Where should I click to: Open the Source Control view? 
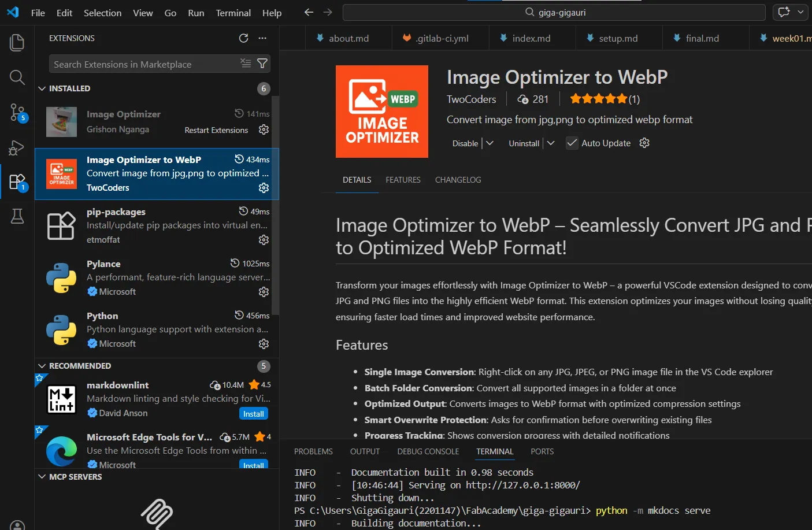point(17,112)
